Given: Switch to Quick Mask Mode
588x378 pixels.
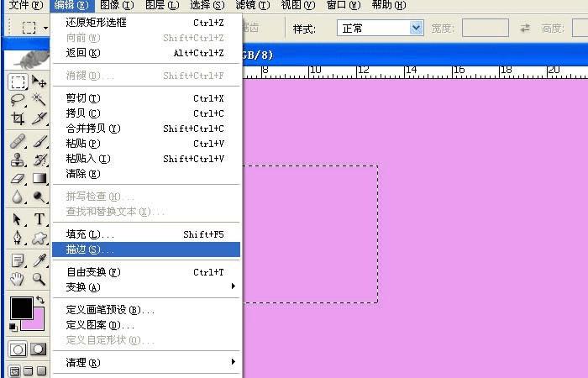Looking at the screenshot, I should point(39,349).
